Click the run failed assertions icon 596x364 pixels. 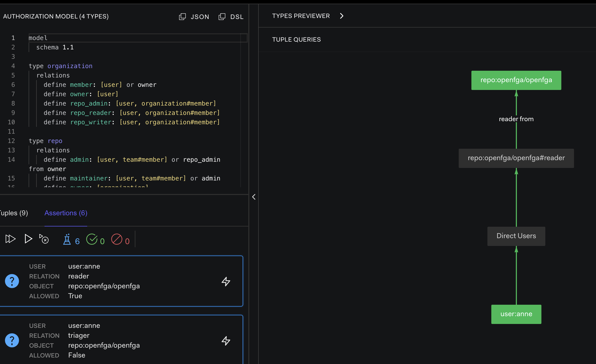[44, 239]
